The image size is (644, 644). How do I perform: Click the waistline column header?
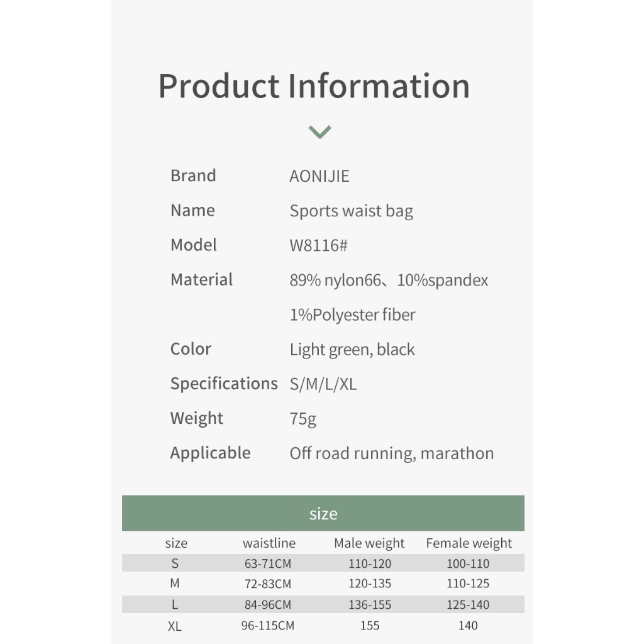[269, 543]
